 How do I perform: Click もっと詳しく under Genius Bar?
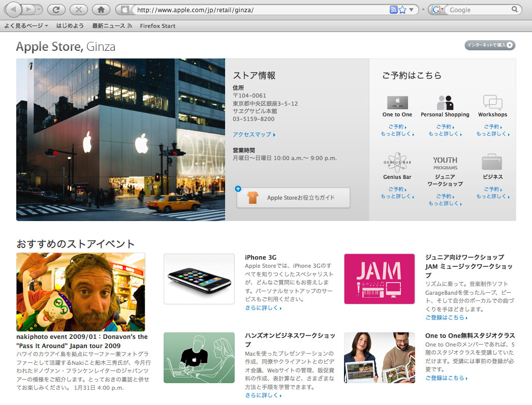(x=397, y=196)
